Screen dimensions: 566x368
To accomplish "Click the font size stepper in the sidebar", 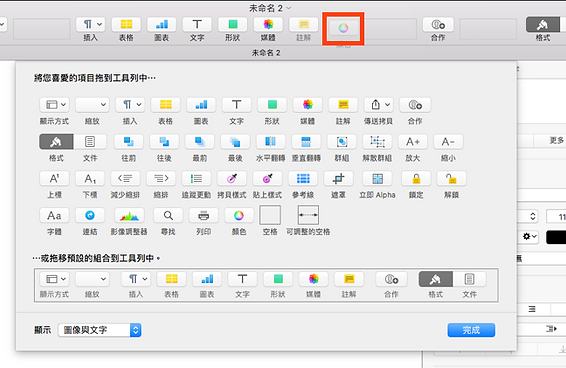I will (532, 216).
